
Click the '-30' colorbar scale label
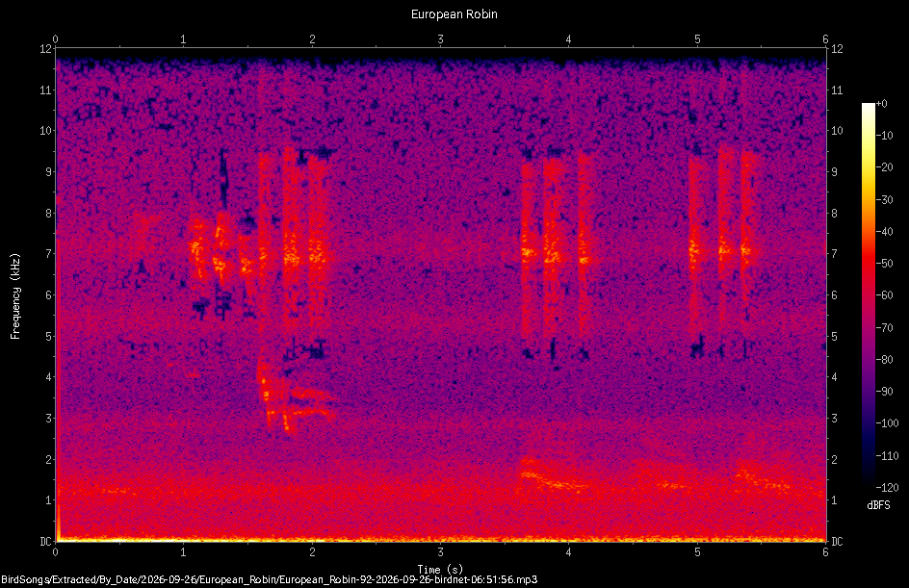tap(885, 200)
